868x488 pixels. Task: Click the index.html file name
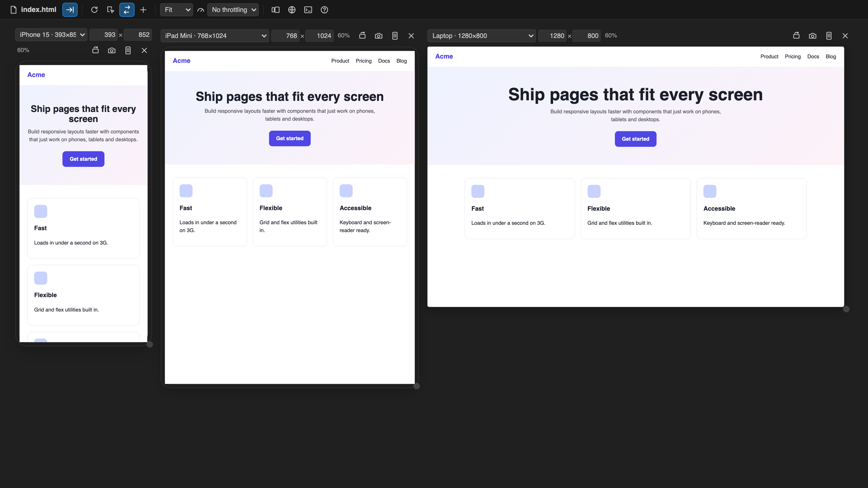(x=39, y=10)
